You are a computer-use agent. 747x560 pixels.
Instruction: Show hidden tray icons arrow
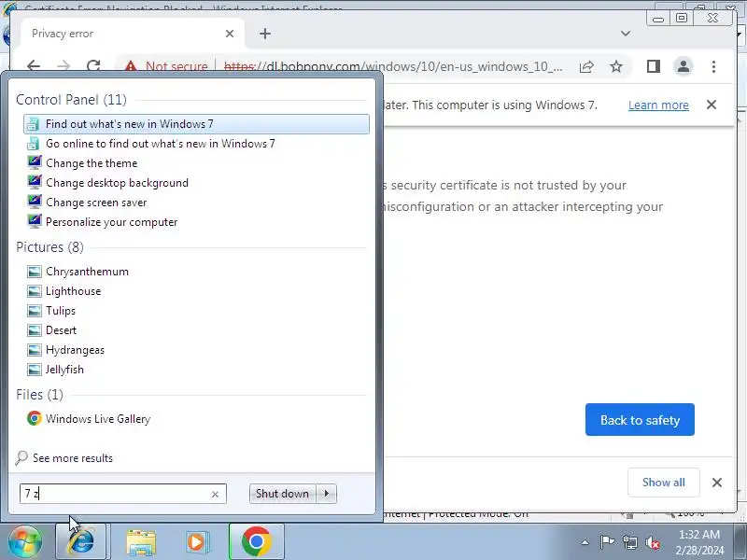pos(585,542)
